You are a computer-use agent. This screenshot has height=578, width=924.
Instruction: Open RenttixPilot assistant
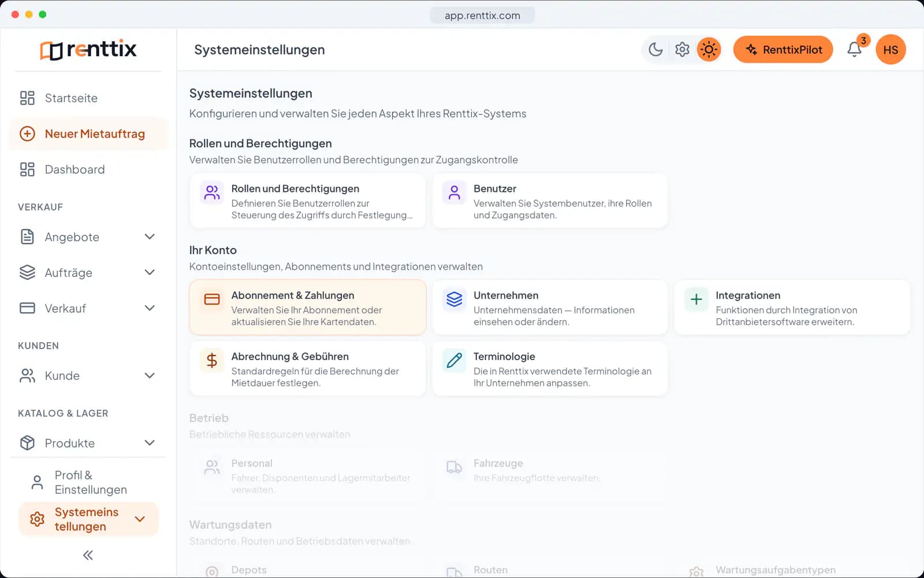(x=783, y=50)
